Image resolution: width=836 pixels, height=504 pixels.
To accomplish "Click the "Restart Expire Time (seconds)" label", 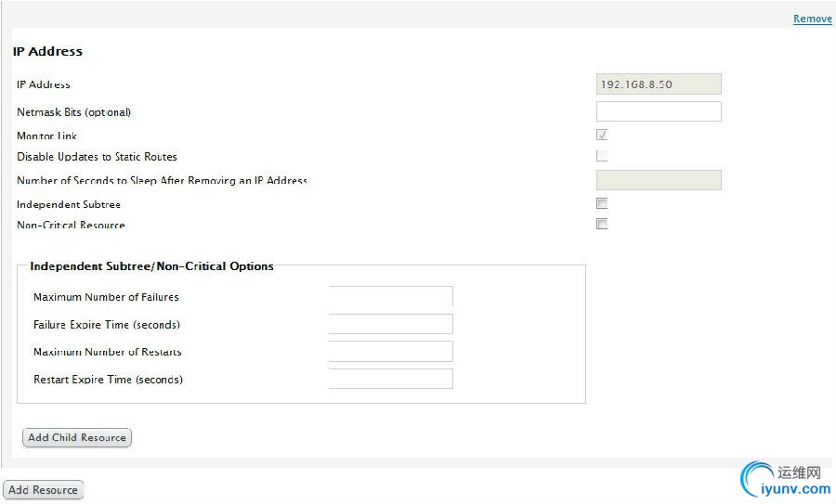I will (x=109, y=380).
